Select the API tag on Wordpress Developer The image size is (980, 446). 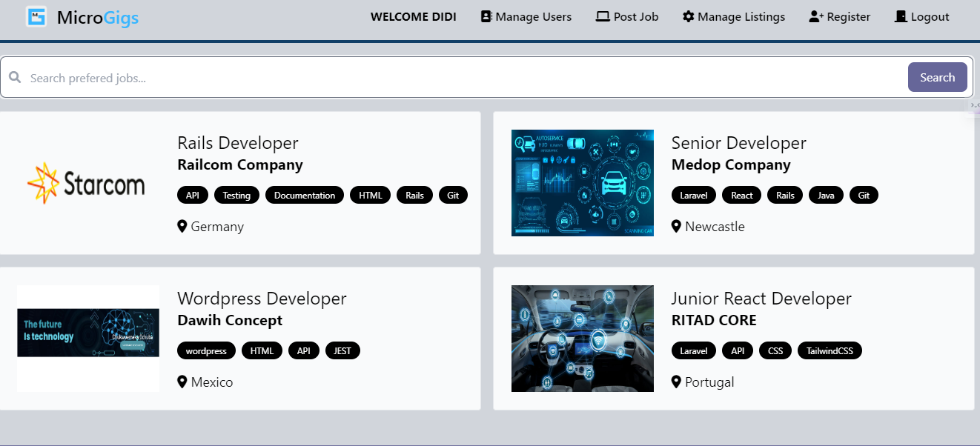[304, 351]
